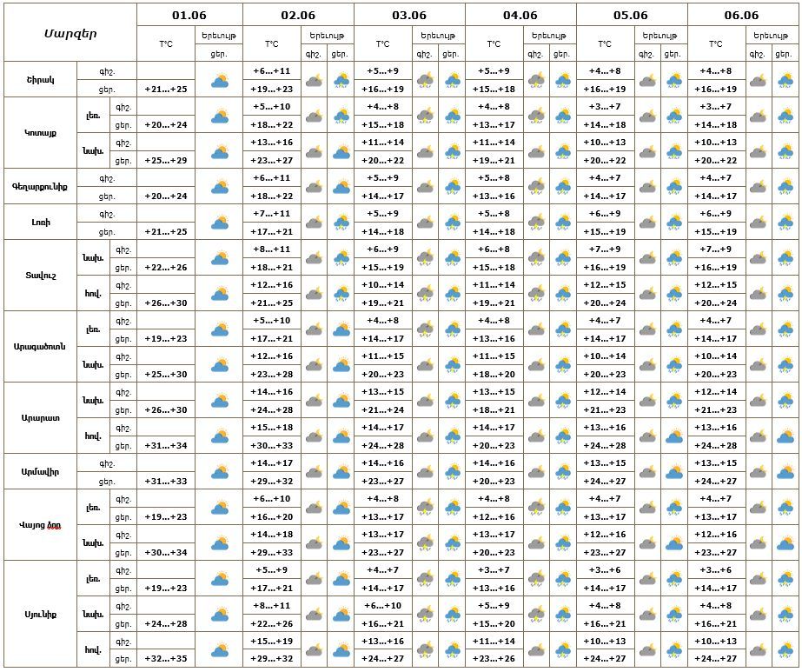
Task: Select Գեղարքունիք 01.06 daytime weather icon
Action: pyautogui.click(x=220, y=188)
